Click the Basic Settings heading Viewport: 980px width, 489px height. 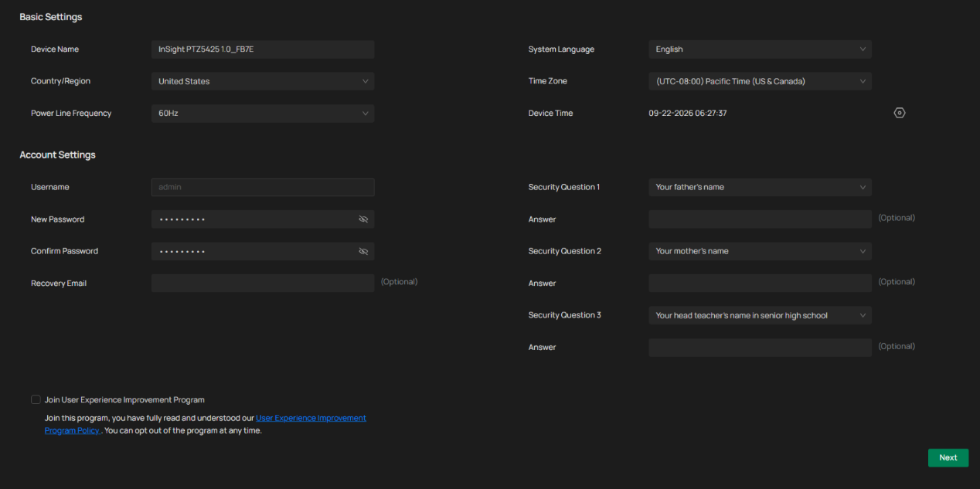coord(51,17)
